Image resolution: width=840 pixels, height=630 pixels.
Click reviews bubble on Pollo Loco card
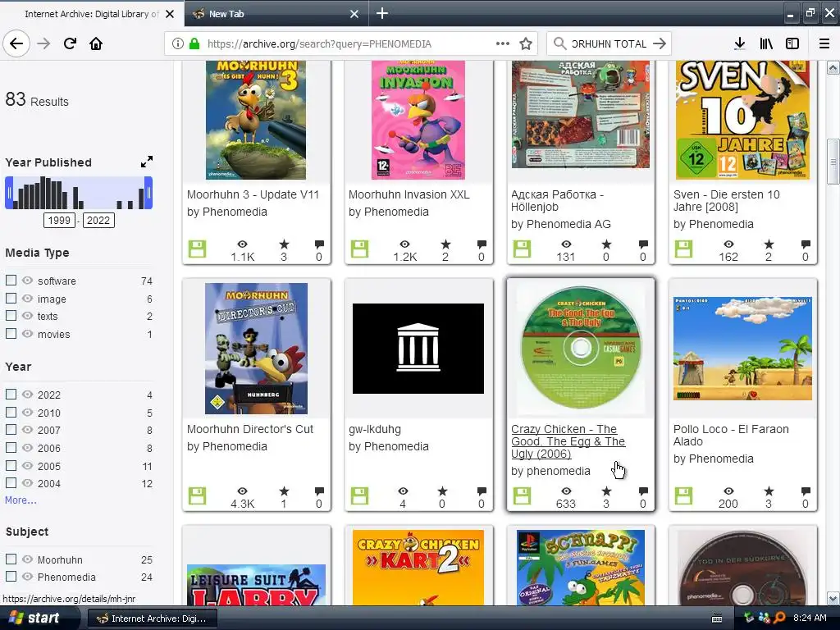pos(806,491)
